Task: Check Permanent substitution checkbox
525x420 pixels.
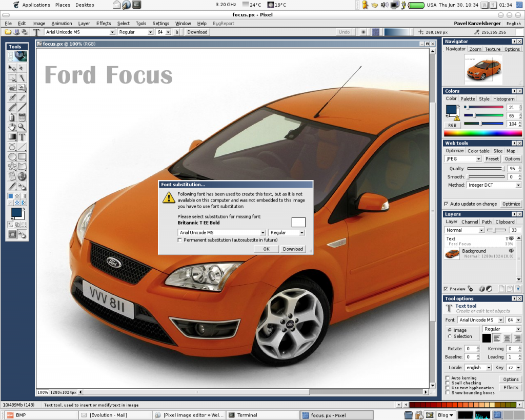Action: click(180, 240)
